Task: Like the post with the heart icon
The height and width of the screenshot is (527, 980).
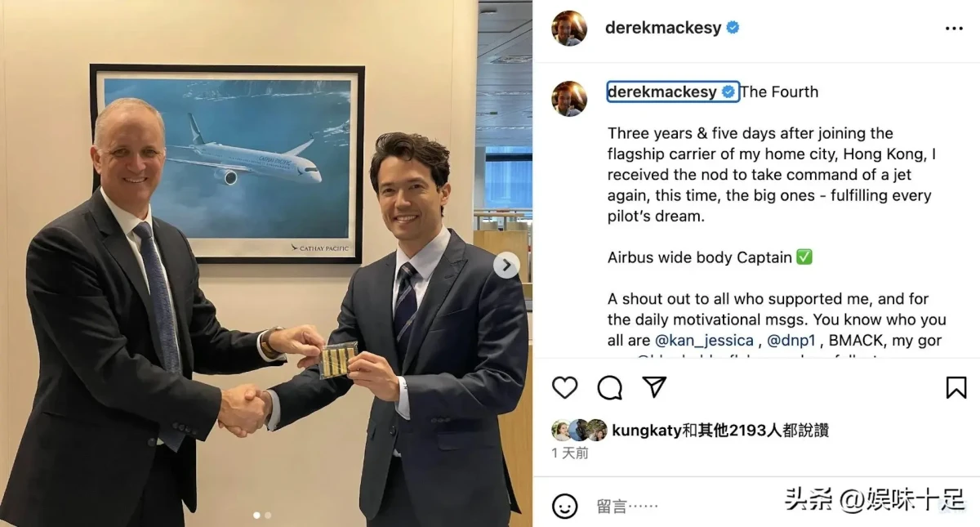Action: coord(565,387)
